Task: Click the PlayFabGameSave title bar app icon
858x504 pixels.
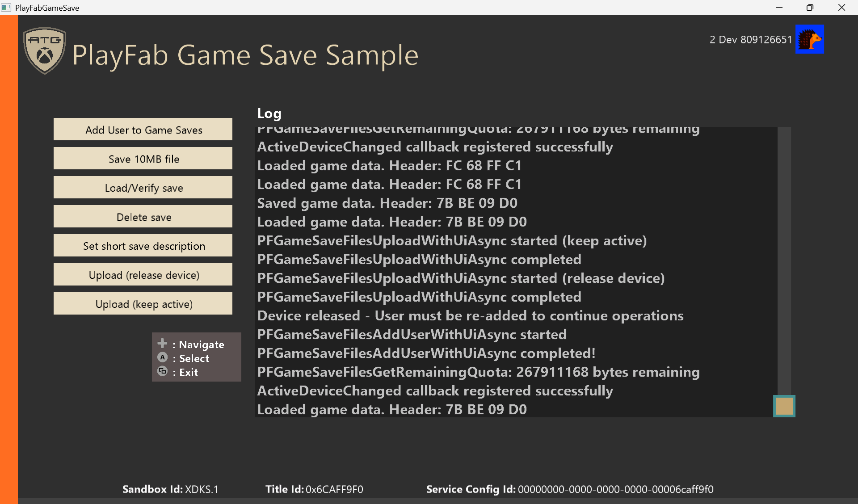Action: pyautogui.click(x=6, y=8)
